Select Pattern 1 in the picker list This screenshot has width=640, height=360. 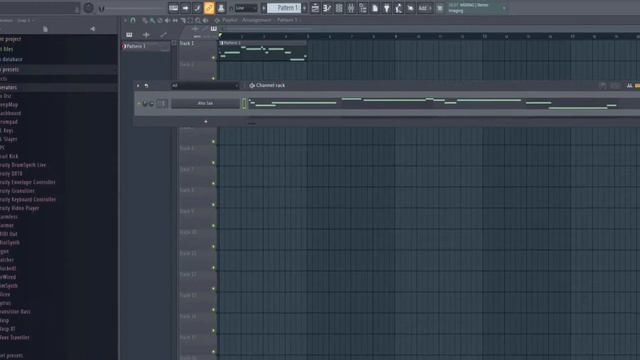point(146,47)
